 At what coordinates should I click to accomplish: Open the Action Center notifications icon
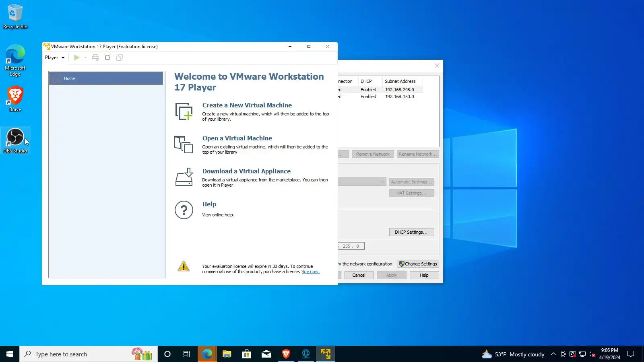(x=631, y=354)
